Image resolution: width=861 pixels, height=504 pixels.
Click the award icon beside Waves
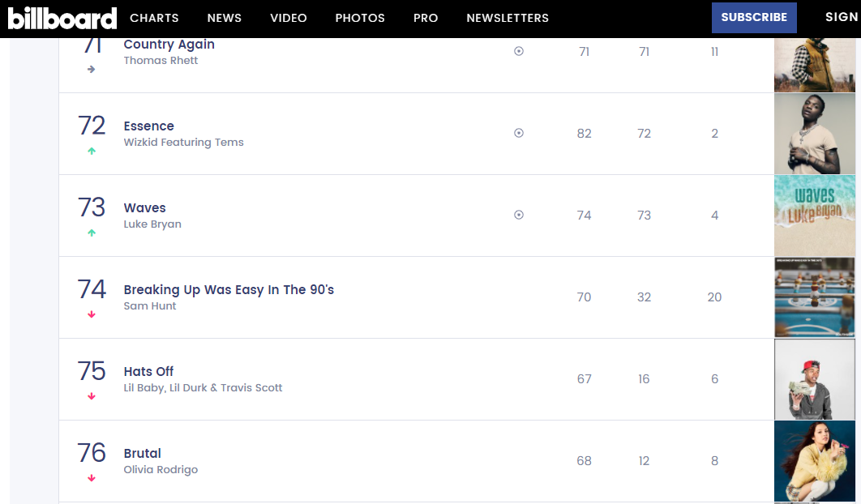point(519,216)
